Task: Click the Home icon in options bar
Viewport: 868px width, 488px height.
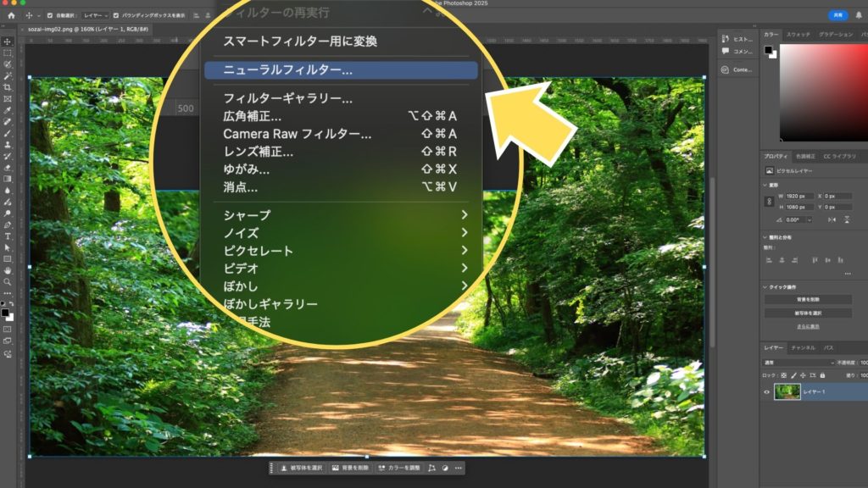Action: click(12, 15)
